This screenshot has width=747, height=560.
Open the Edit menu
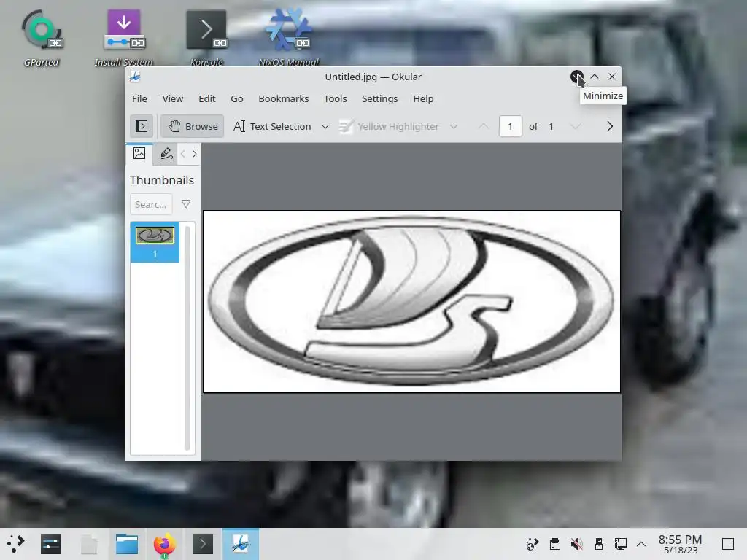(206, 98)
